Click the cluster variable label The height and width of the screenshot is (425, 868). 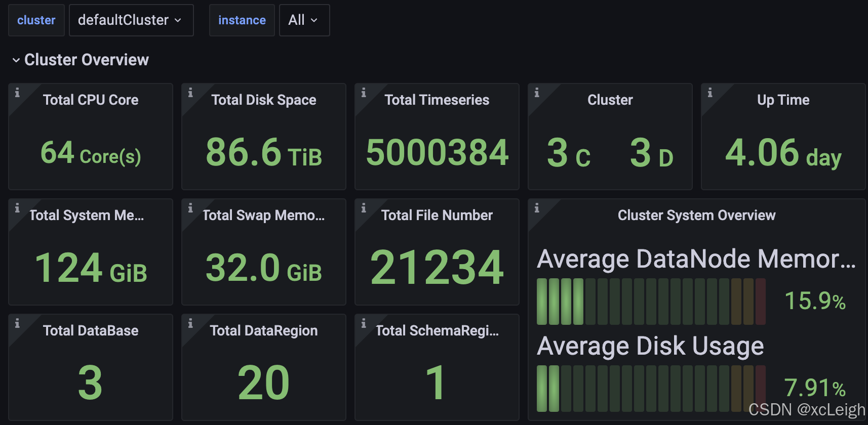coord(36,20)
